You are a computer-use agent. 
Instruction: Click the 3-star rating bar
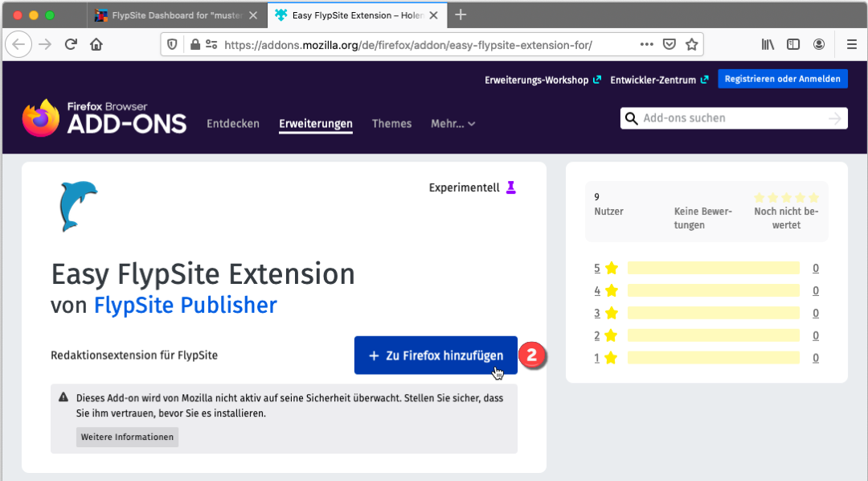(x=714, y=313)
